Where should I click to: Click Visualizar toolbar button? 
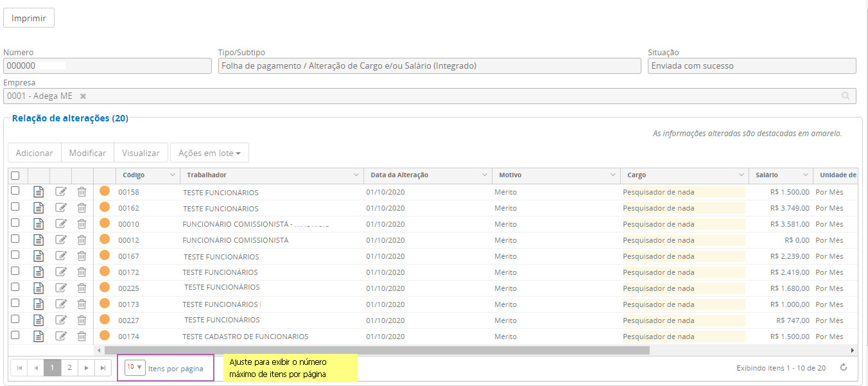tap(141, 153)
